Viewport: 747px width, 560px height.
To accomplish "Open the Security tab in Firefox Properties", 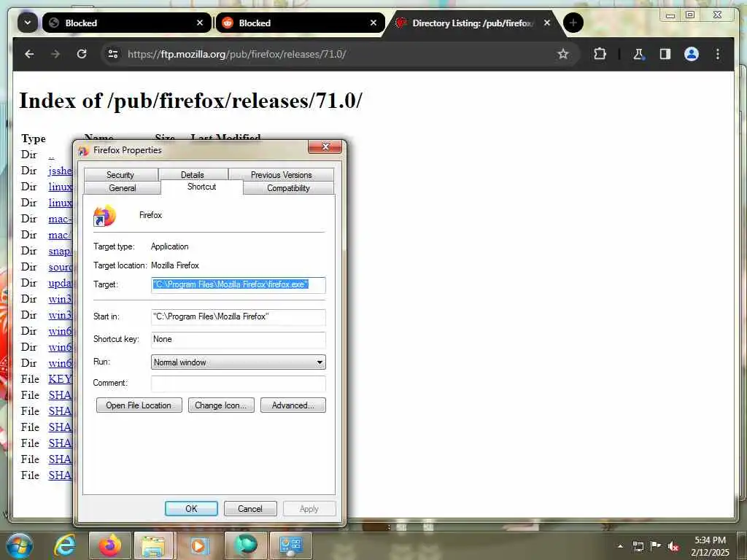I will pyautogui.click(x=120, y=175).
